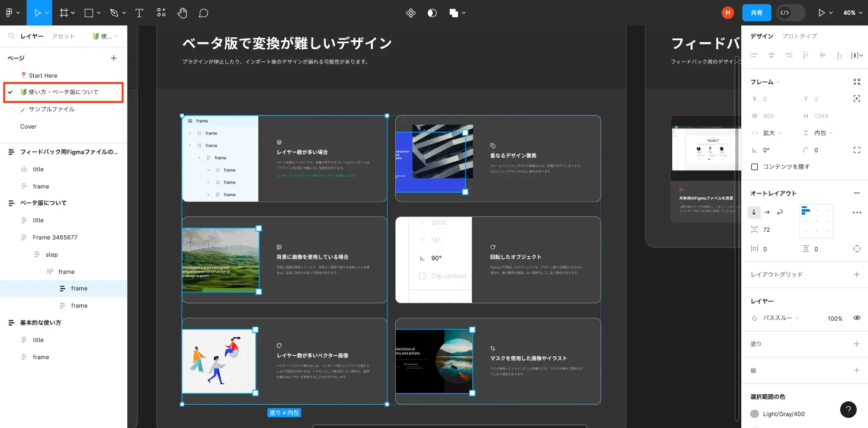Open auto layout advanced settings dots
868x428 pixels.
[857, 212]
